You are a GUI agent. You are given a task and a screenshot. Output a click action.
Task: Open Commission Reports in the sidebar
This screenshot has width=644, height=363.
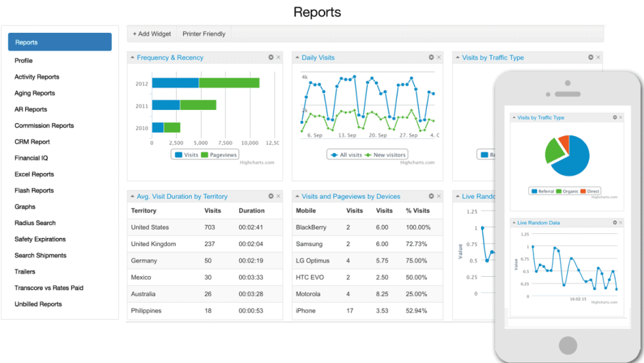point(44,126)
